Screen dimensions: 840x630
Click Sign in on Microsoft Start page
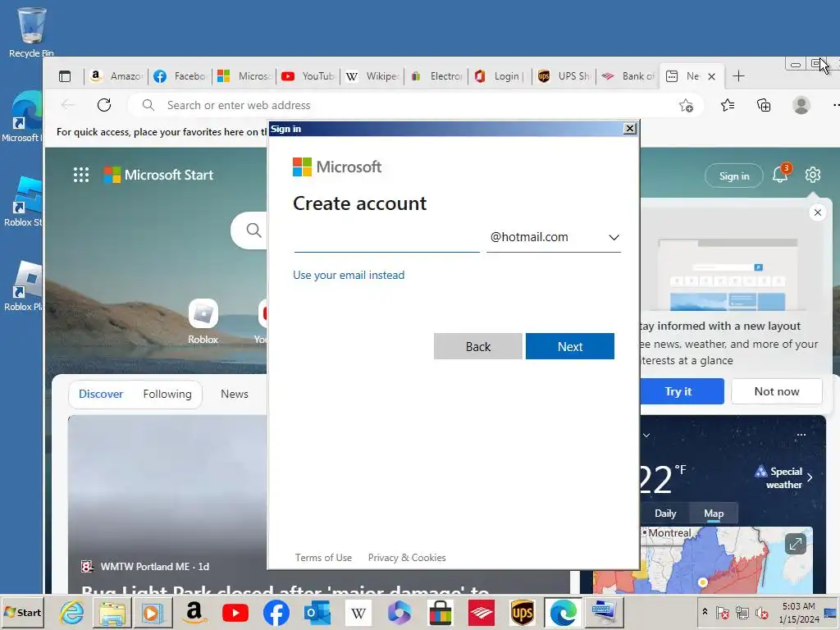click(734, 176)
